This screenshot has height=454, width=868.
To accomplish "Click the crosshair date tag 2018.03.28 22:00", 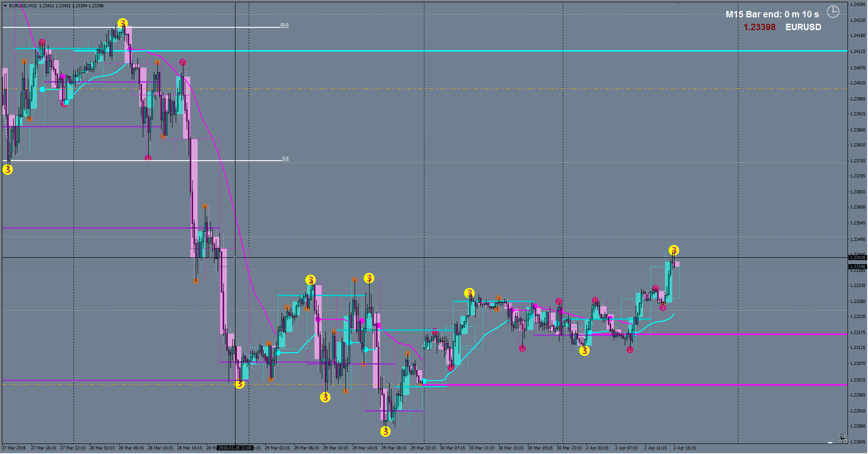I will (235, 448).
